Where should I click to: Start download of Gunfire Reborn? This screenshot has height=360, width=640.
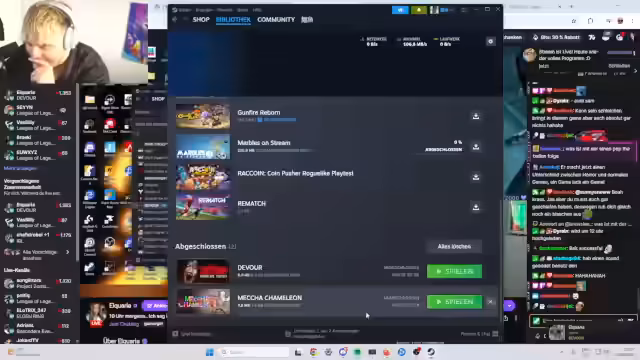(x=476, y=116)
